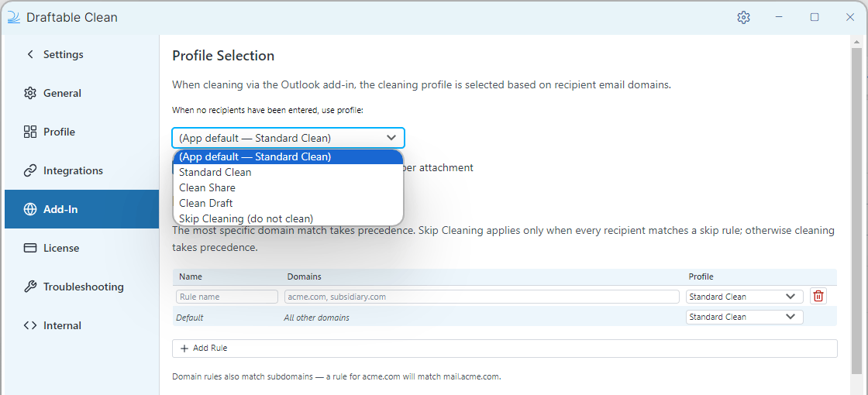
Task: Minimize the Draftable Clean window
Action: click(779, 18)
